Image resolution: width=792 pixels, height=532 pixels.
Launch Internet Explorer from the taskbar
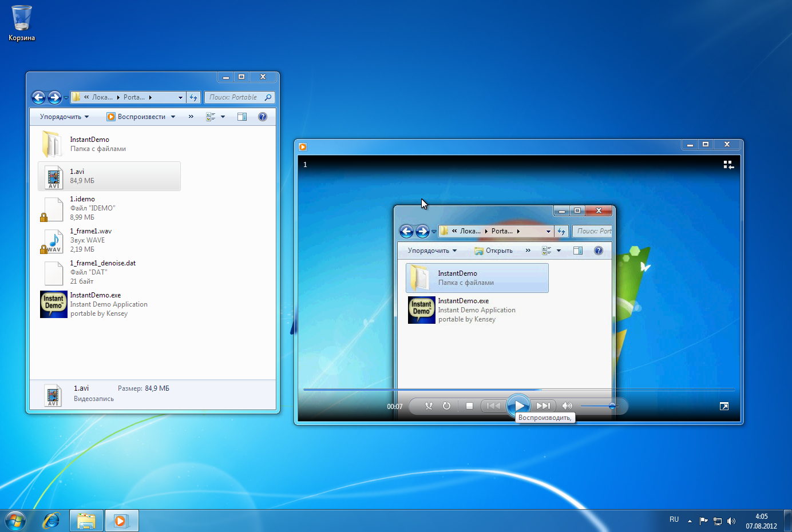pos(52,521)
